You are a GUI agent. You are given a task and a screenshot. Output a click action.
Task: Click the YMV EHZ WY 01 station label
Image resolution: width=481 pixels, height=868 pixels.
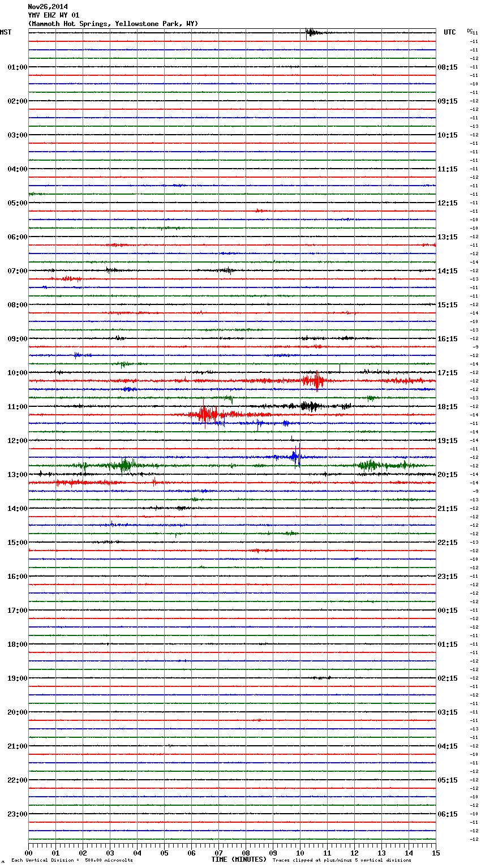point(54,15)
